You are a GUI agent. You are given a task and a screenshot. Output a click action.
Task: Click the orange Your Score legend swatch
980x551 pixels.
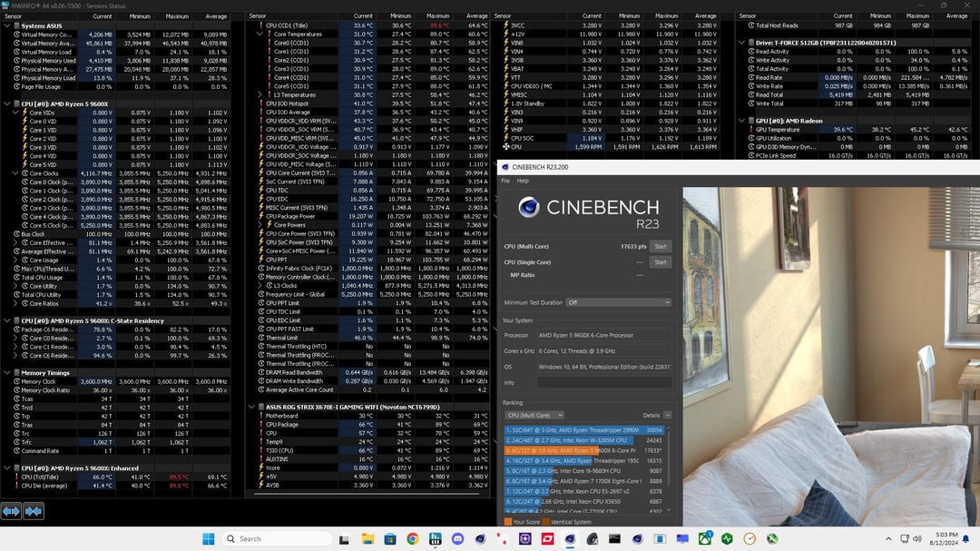[507, 522]
